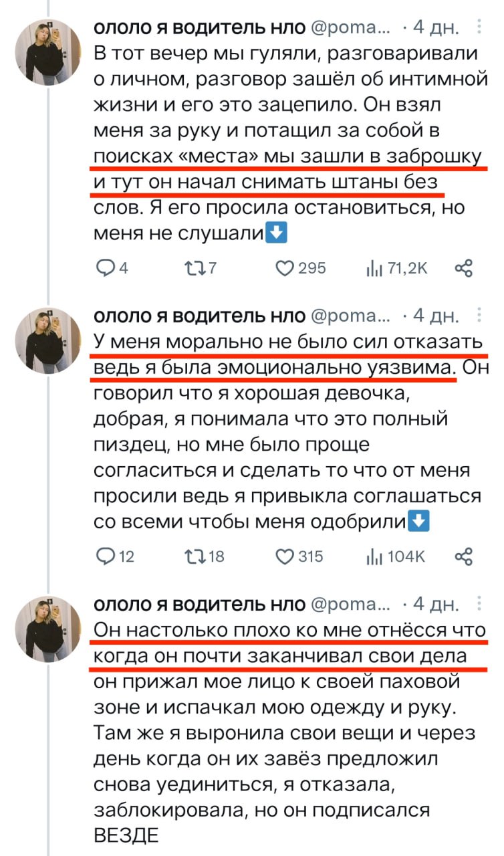
Task: Reply to the tweet with 12 replies
Action: [105, 556]
